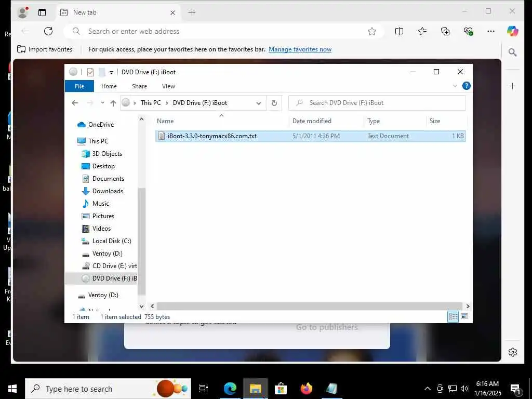This screenshot has width=532, height=399.
Task: Open Microsoft Store from taskbar
Action: click(x=281, y=389)
